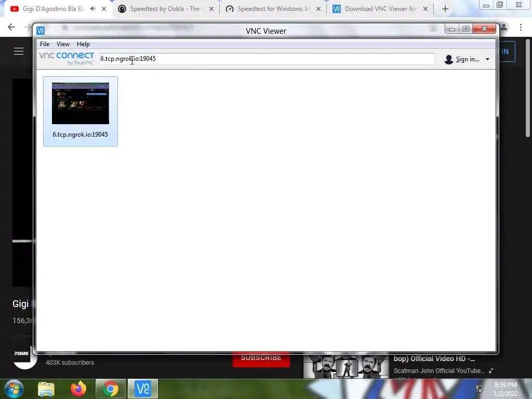This screenshot has height=399, width=532.
Task: Click the YouTube SUBSCRIBE button
Action: 261,360
